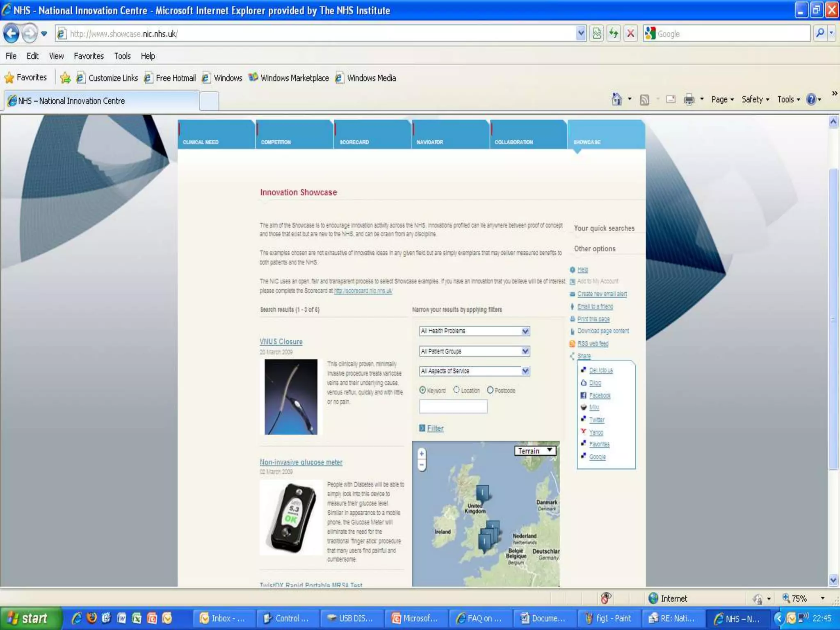Click the Refresh page icon
The image size is (840, 630).
614,34
